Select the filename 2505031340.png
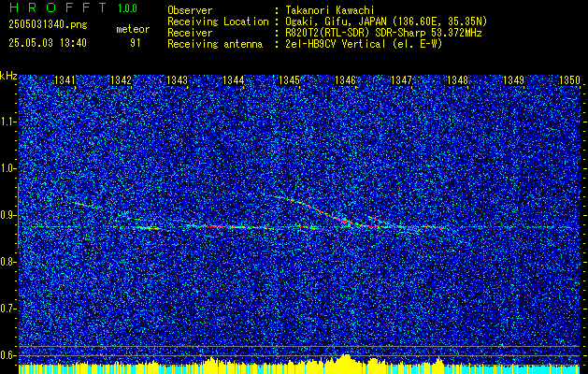This screenshot has width=588, height=374. (48, 25)
